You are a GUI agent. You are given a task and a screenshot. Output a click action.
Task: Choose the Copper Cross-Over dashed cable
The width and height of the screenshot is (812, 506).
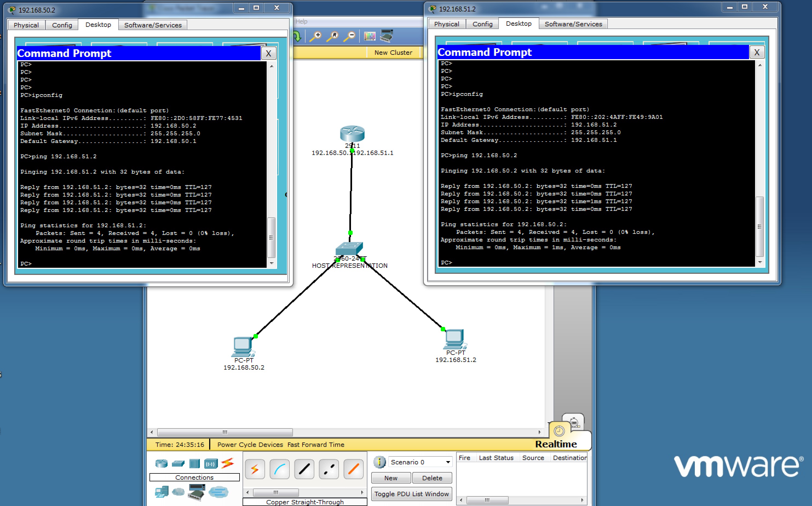[329, 469]
